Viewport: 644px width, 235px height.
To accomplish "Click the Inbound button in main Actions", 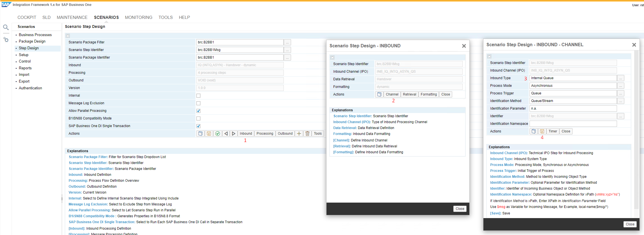I will point(246,134).
